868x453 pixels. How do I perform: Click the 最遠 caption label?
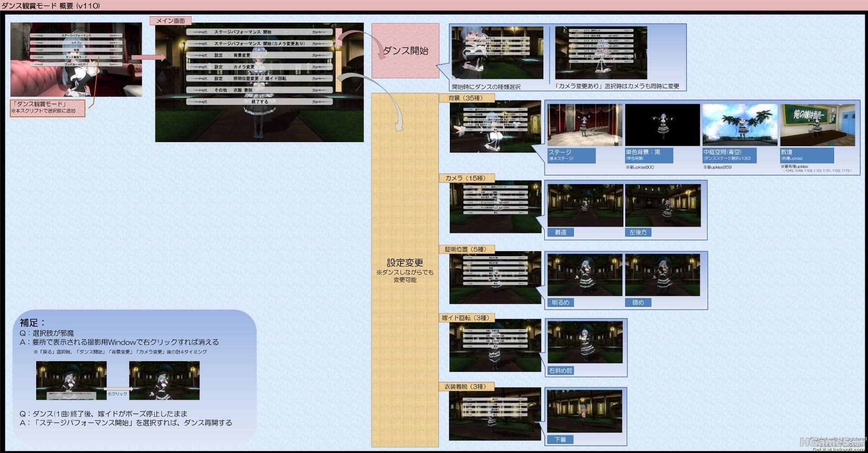coord(561,233)
